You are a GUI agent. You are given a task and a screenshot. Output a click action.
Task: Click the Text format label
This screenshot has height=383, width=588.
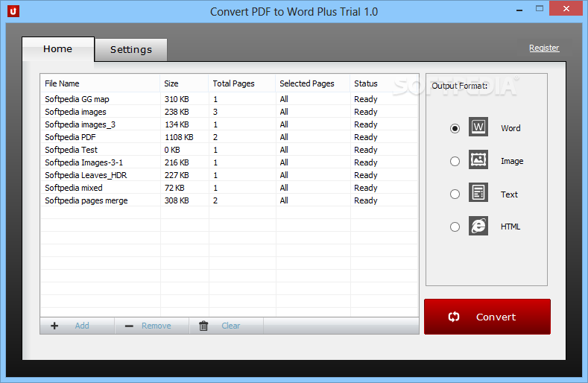pos(509,194)
